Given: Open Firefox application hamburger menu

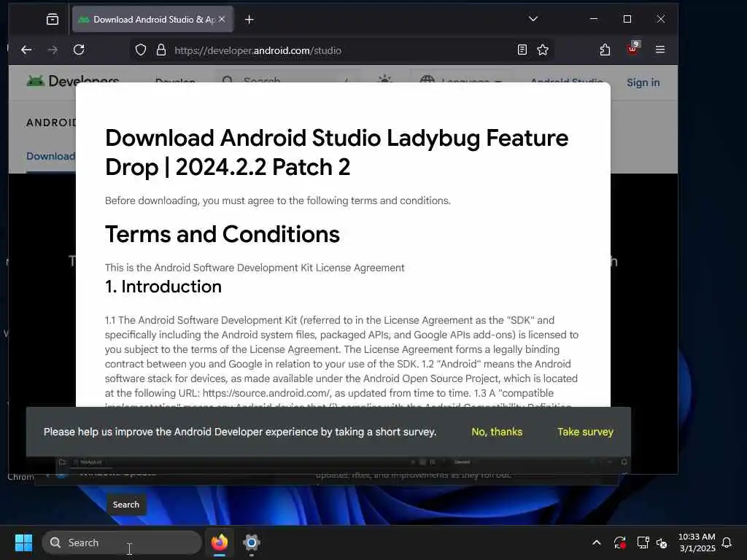Looking at the screenshot, I should (659, 50).
